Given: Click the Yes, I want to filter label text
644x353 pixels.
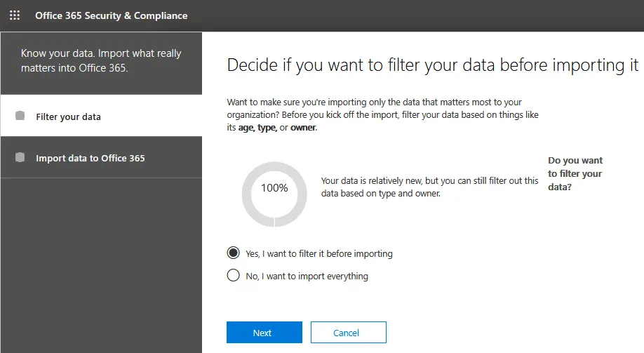Looking at the screenshot, I should (319, 253).
